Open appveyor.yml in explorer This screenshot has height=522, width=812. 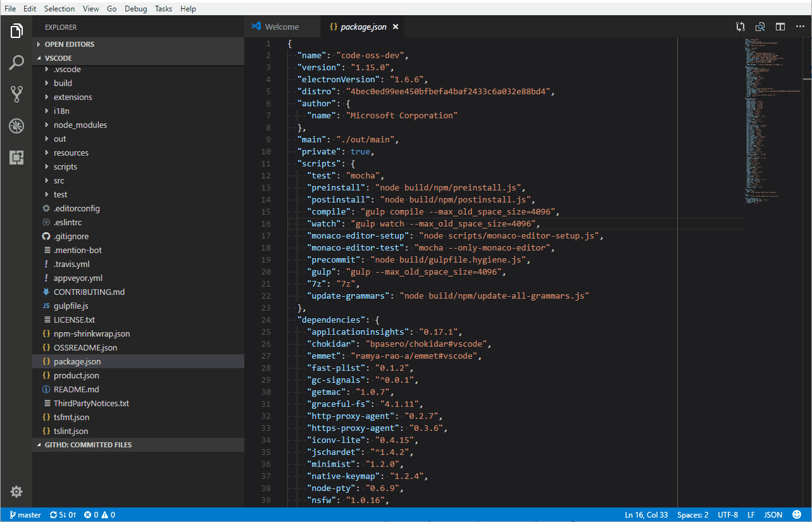[138, 278]
